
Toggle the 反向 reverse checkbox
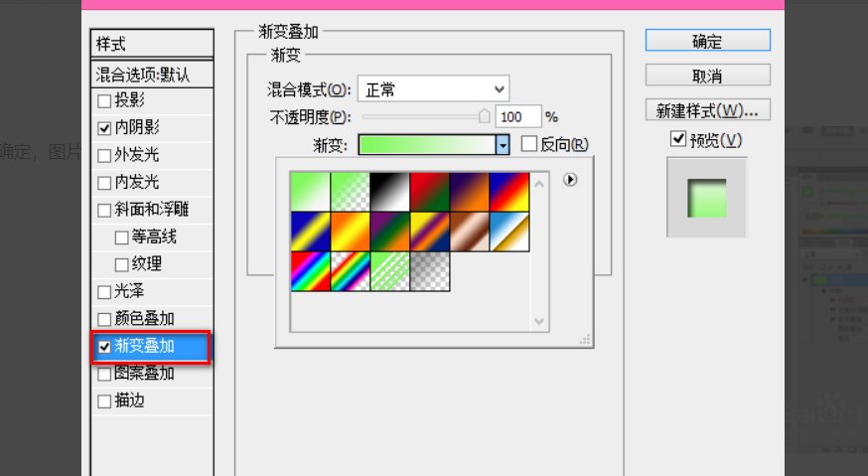tap(529, 145)
